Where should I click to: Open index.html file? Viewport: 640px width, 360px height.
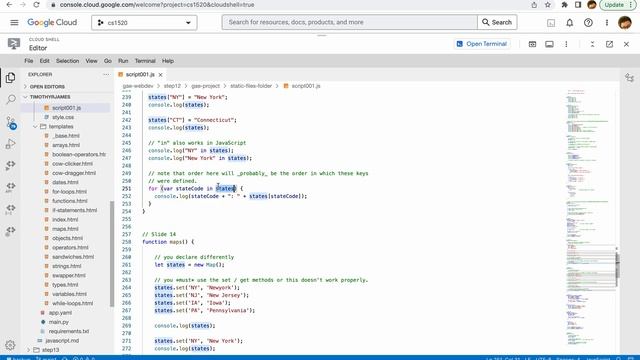coord(65,220)
